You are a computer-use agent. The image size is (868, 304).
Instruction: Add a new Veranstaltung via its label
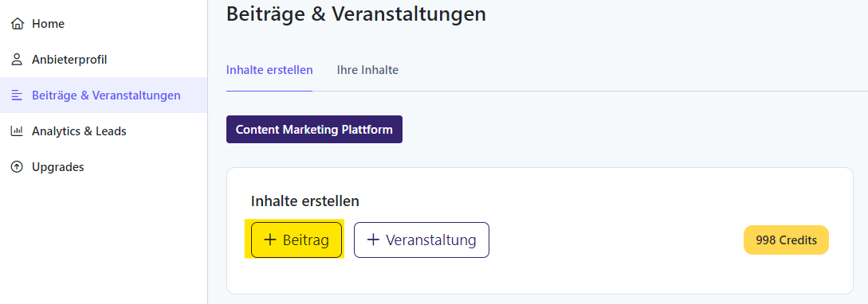[x=431, y=240]
